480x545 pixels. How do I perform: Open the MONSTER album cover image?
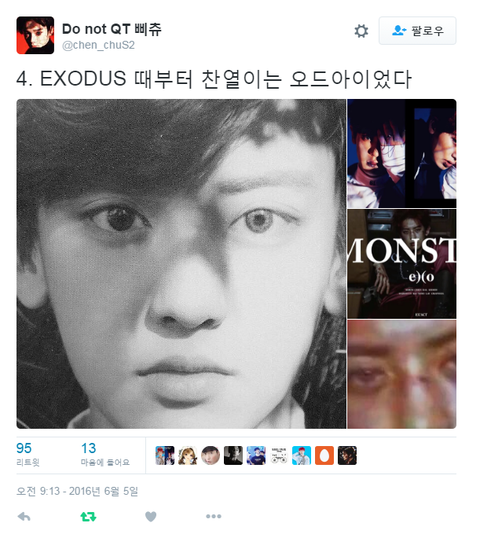point(402,264)
